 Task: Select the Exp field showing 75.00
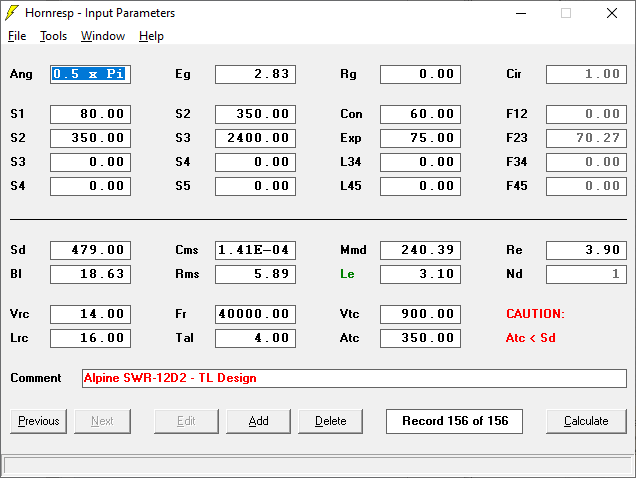click(x=421, y=138)
